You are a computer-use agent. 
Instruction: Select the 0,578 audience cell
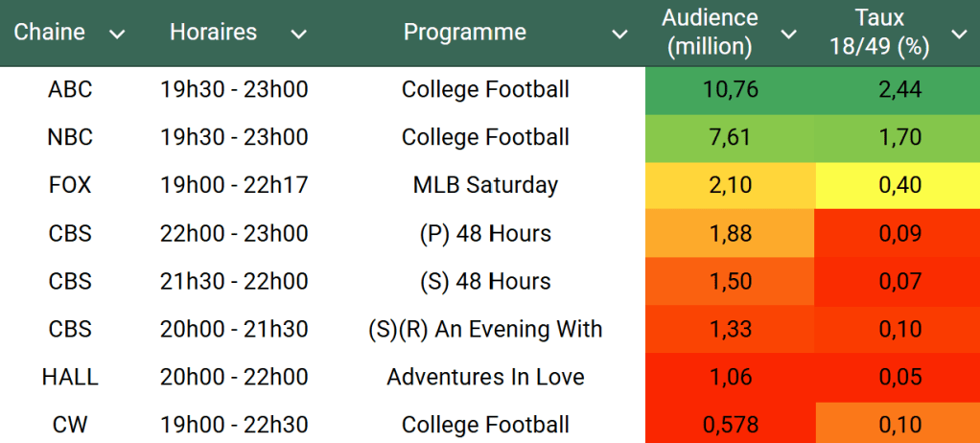point(729,425)
